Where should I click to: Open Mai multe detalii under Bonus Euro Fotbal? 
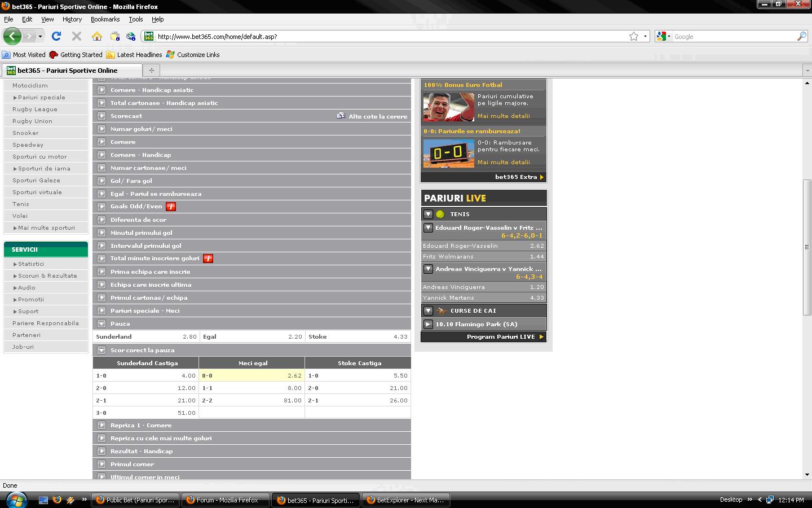tap(504, 116)
